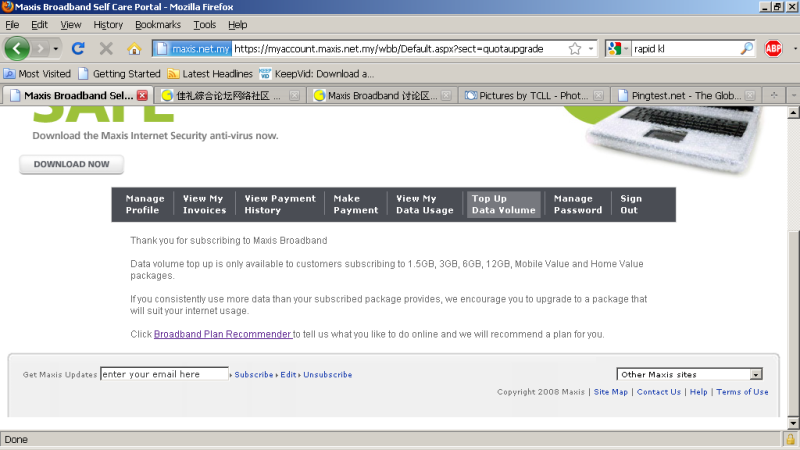
Task: Open the URL bar history dropdown
Action: tap(591, 48)
